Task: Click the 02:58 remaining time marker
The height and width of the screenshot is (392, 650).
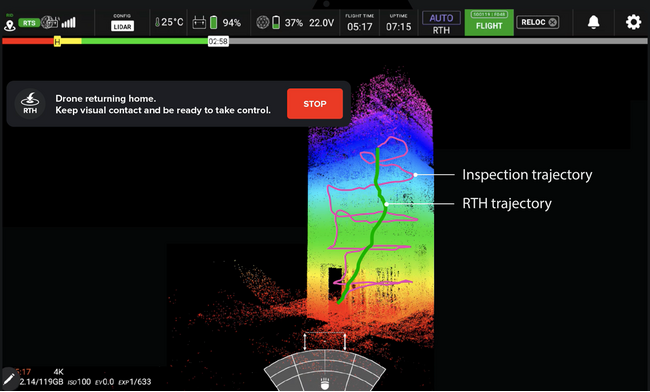Action: [218, 41]
